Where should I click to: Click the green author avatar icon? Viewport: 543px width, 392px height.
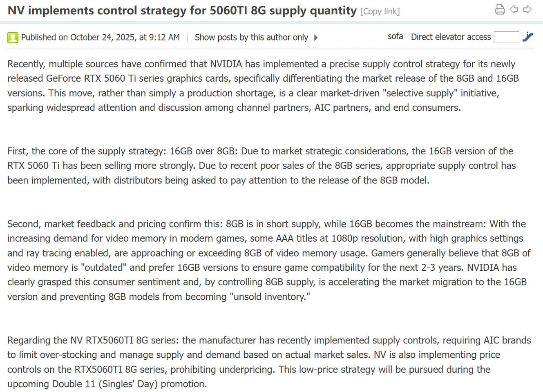[13, 38]
